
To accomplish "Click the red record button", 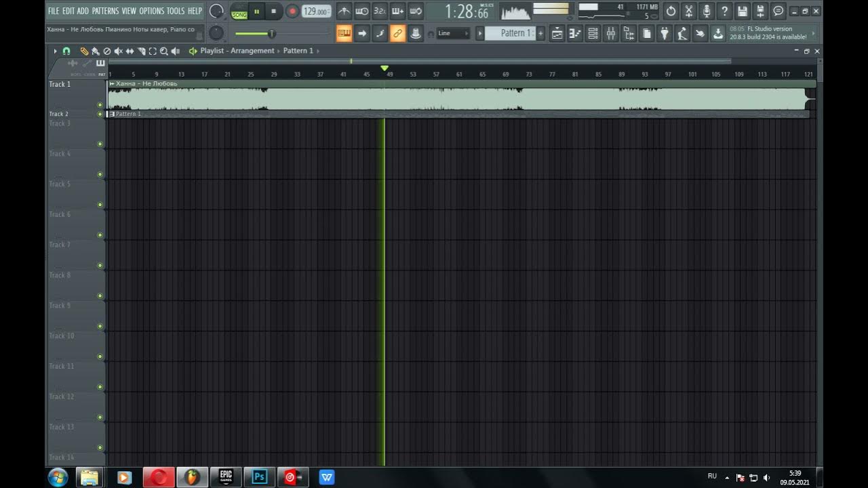I will (x=292, y=12).
